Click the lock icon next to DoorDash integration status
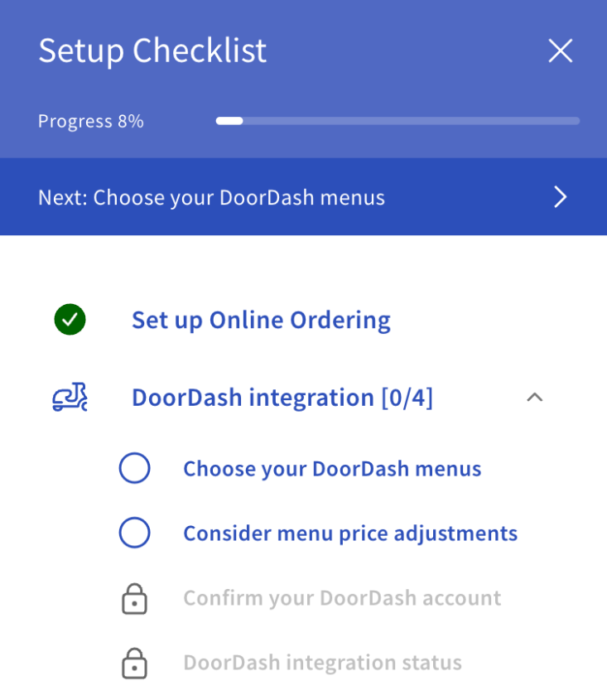Image resolution: width=607 pixels, height=700 pixels. pos(134,663)
